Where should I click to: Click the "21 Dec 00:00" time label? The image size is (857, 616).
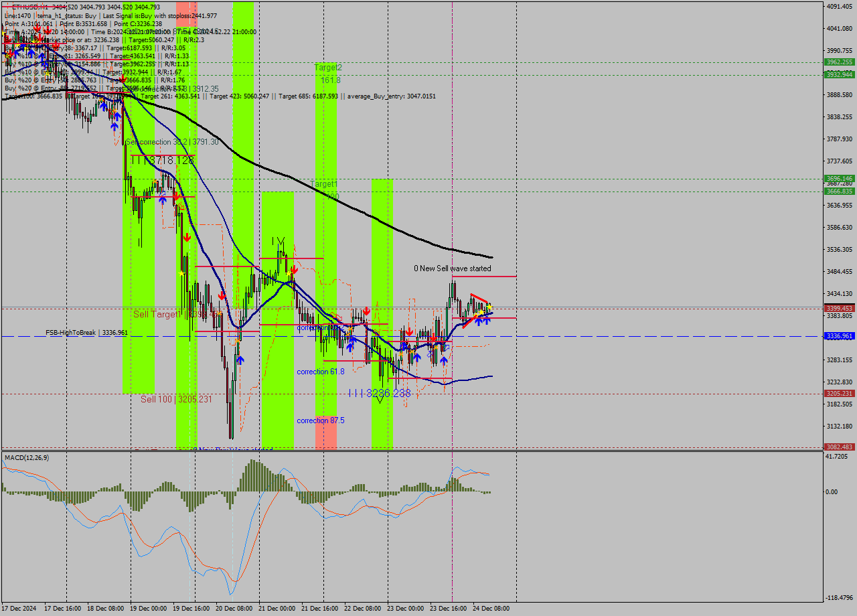point(277,609)
